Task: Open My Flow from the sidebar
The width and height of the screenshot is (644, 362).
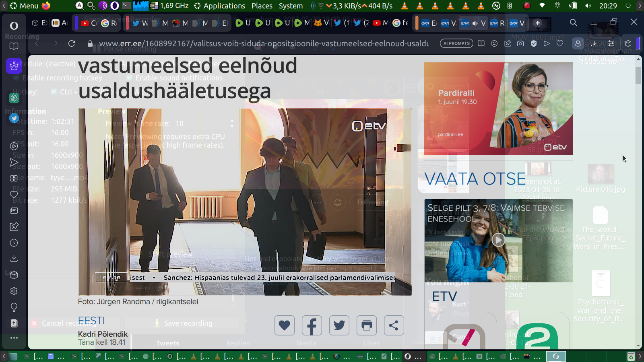Action: pyautogui.click(x=14, y=162)
